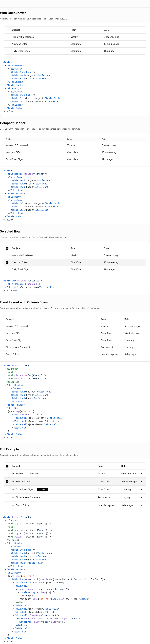This screenshot has height=644, width=150.
Task: Click the Subject header in Compact Header table
Action: [x=9, y=139]
